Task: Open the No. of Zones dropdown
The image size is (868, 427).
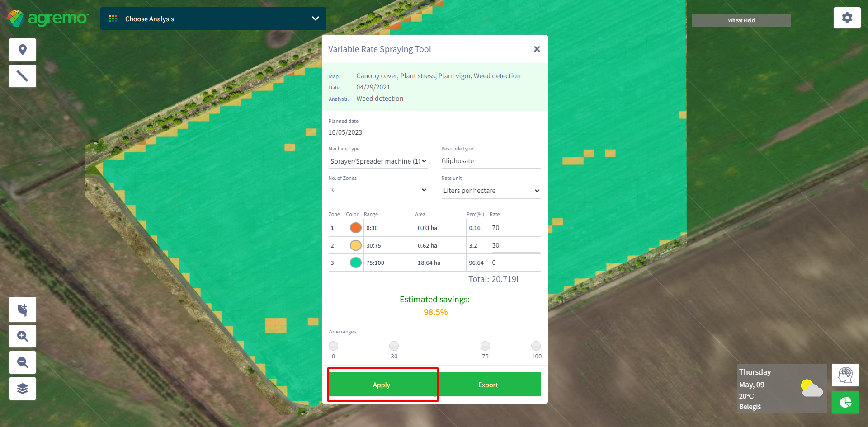Action: (378, 190)
